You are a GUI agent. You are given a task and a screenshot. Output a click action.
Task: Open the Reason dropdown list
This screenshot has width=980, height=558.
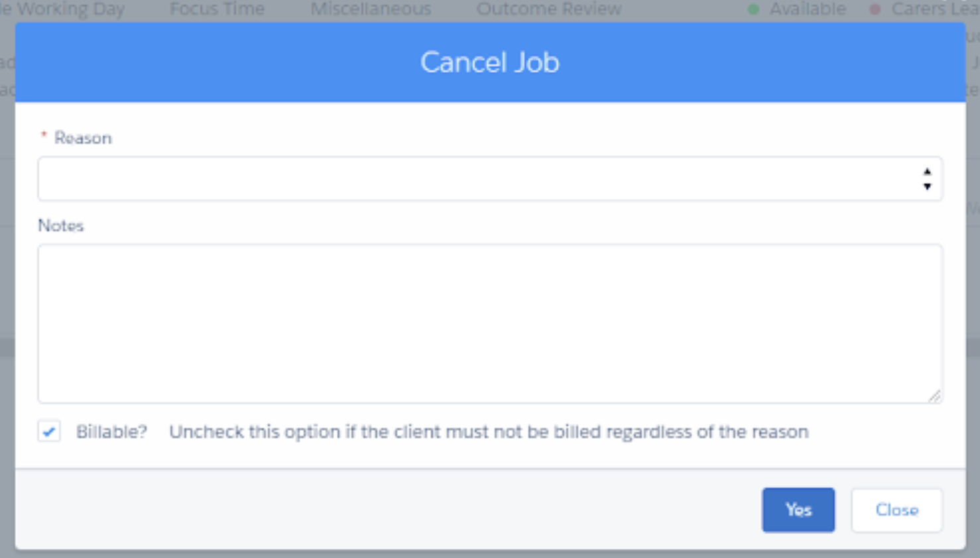(490, 179)
